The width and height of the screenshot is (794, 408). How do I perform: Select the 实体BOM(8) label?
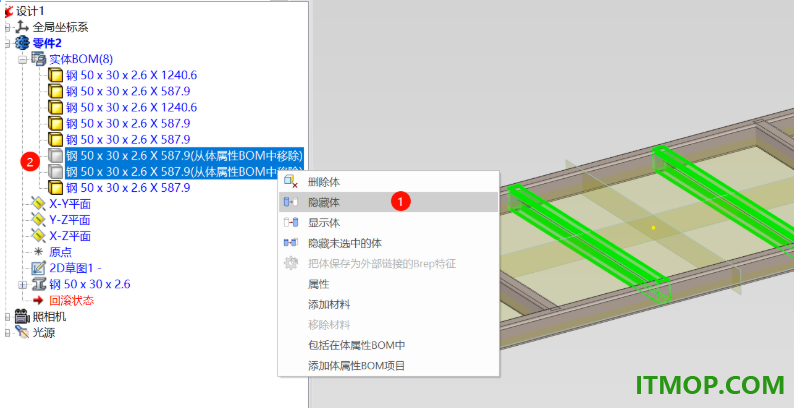click(81, 59)
